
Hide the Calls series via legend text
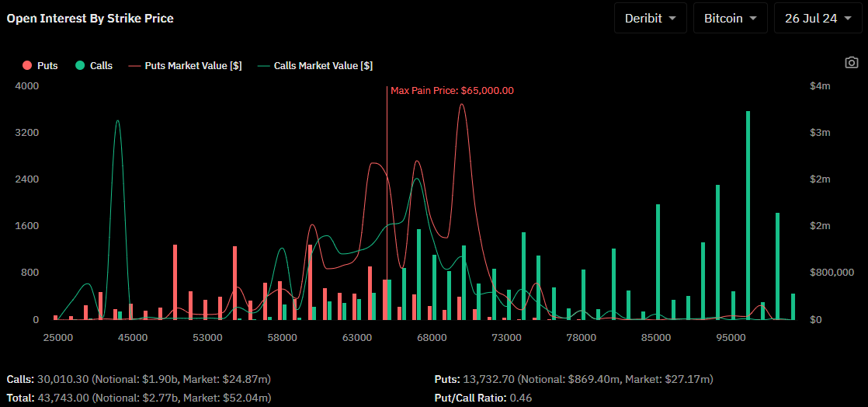101,66
